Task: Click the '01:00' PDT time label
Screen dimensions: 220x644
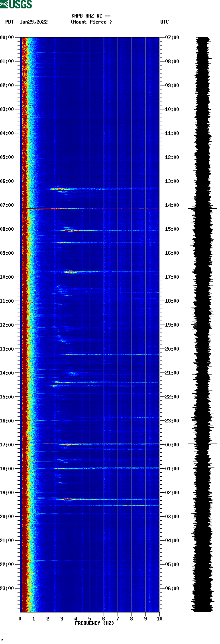Action: (7, 61)
